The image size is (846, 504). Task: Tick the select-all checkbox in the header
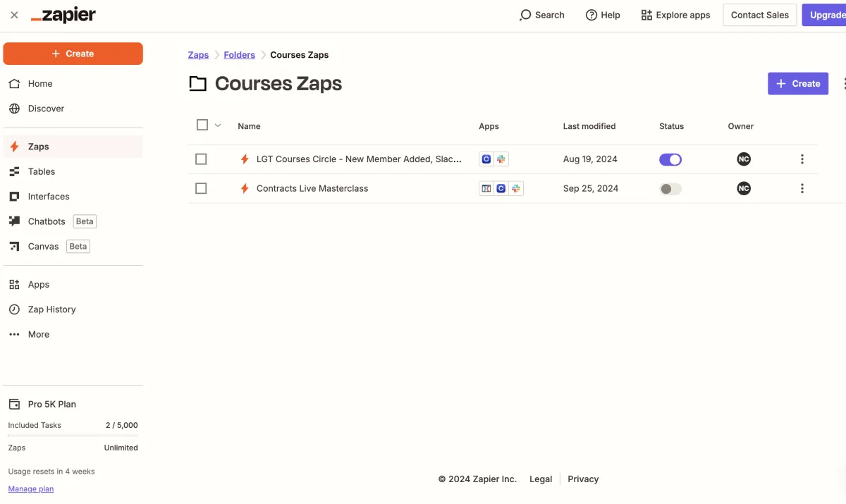pos(202,125)
